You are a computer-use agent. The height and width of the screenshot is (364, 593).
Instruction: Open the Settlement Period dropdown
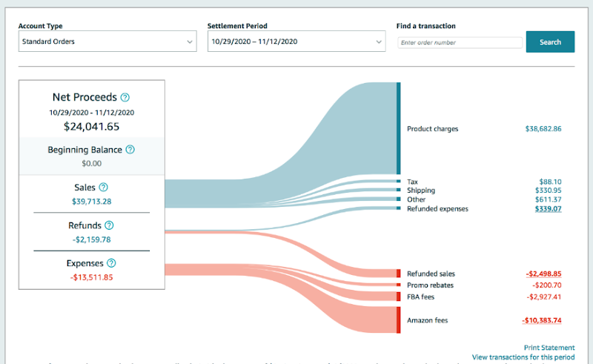pyautogui.click(x=296, y=42)
